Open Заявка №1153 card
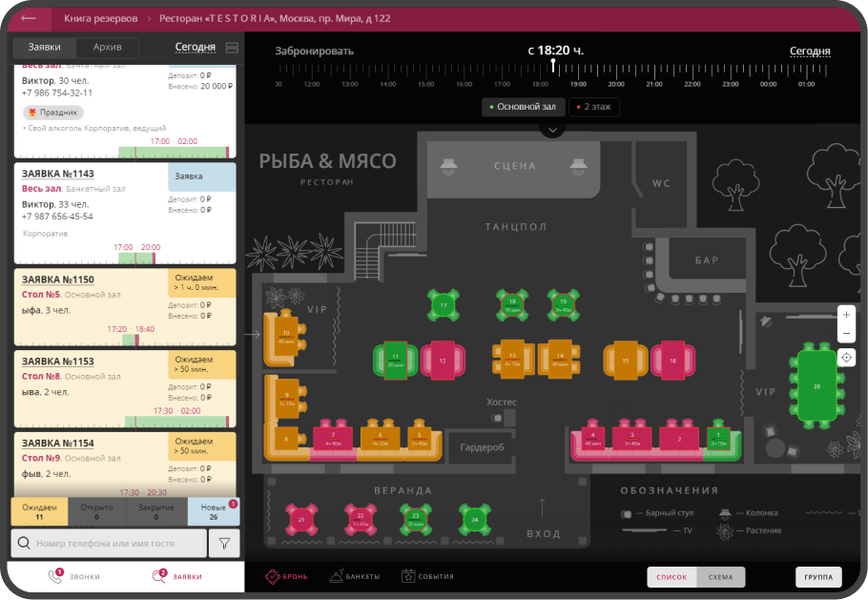This screenshot has height=600, width=868. (125, 388)
